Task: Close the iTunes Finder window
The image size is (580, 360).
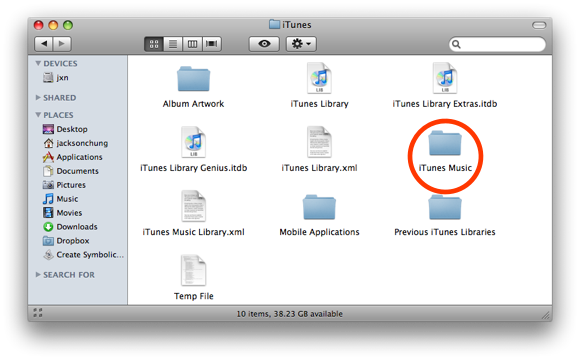Action: pyautogui.click(x=38, y=25)
